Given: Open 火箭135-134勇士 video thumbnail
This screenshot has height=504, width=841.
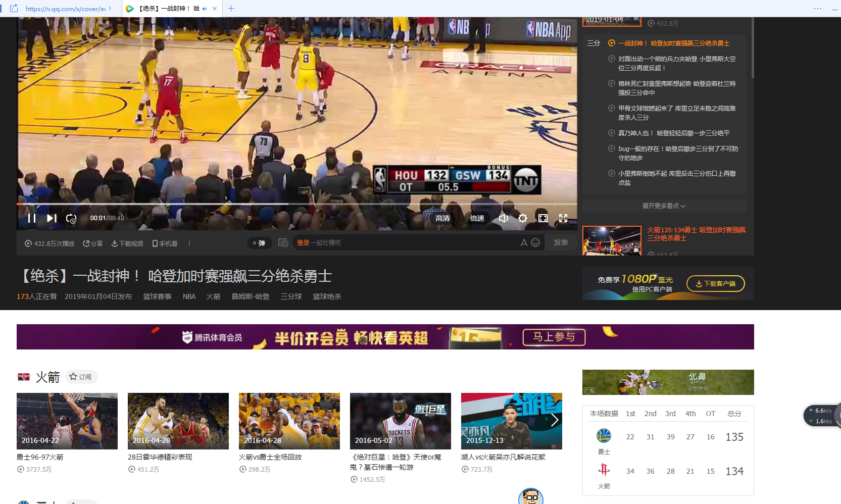Looking at the screenshot, I should click(612, 240).
